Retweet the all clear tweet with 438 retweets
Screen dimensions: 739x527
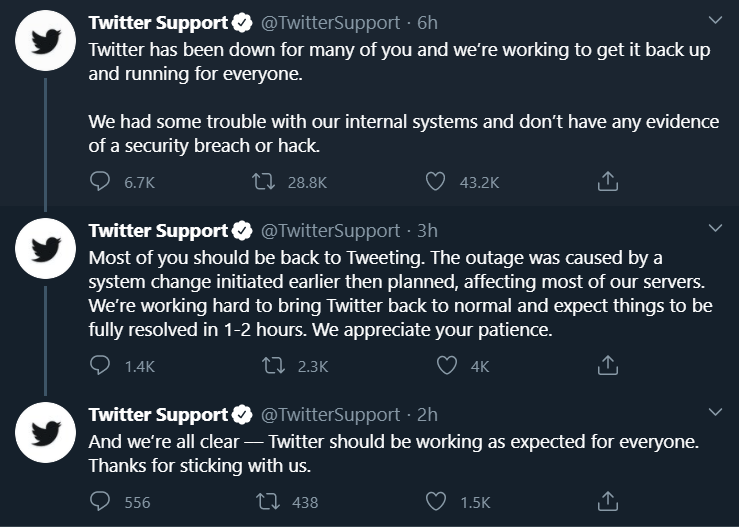tap(268, 502)
